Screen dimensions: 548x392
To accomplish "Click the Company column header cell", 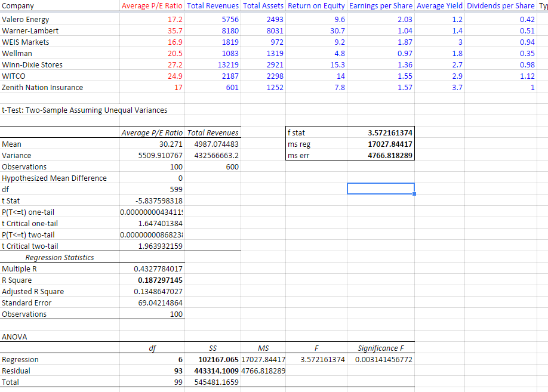I will (18, 6).
